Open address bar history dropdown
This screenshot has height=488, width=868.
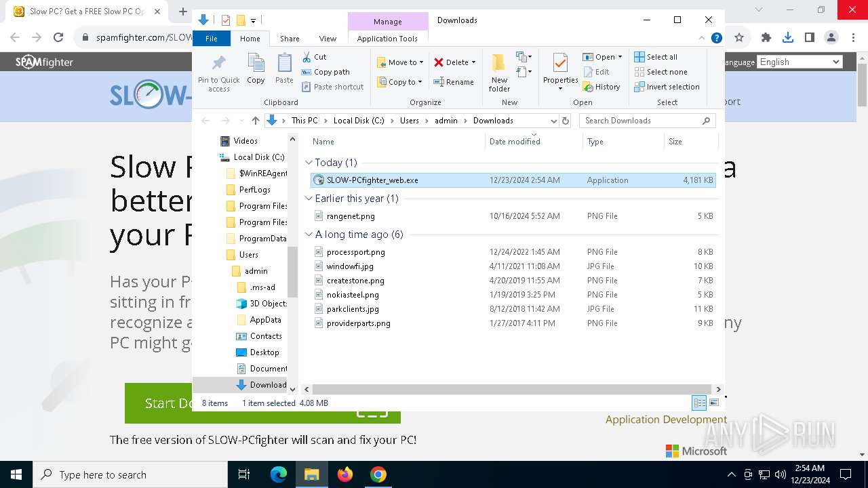[x=553, y=121]
